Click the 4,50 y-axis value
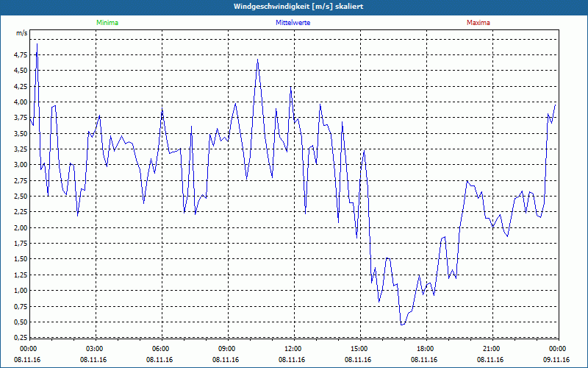This screenshot has width=588, height=368. point(21,70)
